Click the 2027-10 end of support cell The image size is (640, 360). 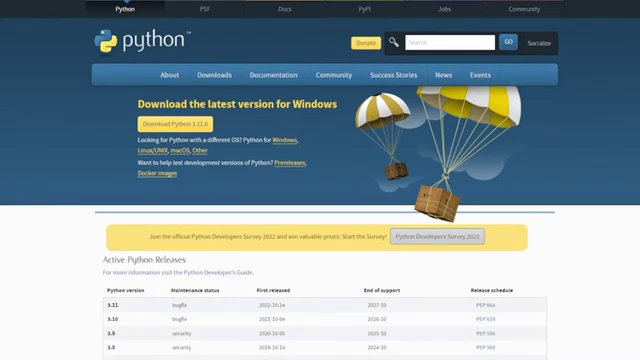(x=377, y=305)
